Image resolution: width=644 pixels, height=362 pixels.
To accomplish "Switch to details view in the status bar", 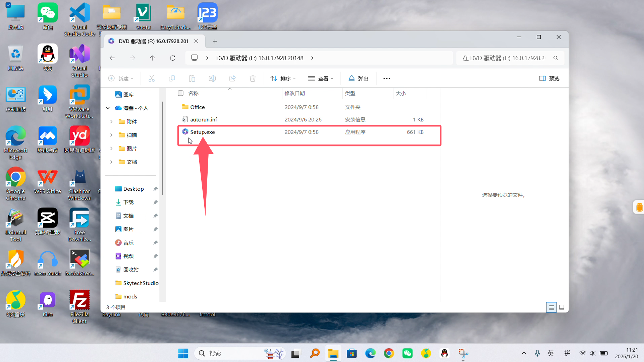I will 551,307.
